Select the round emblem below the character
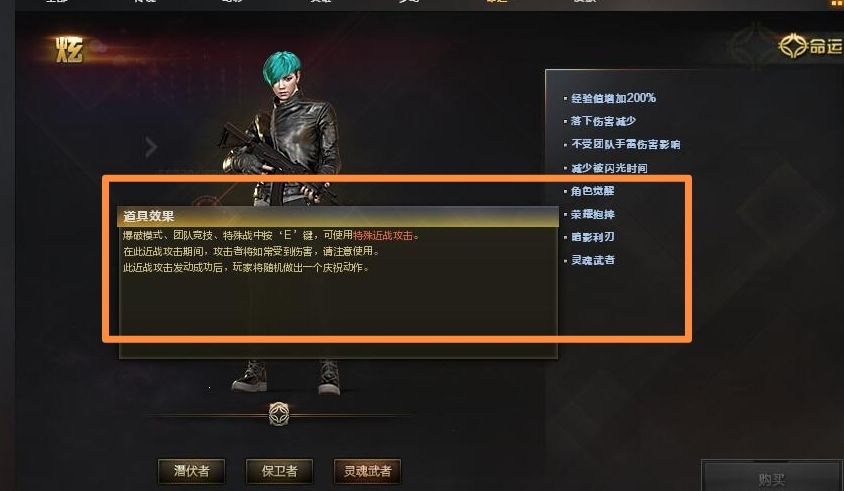This screenshot has width=844, height=491. tap(279, 414)
